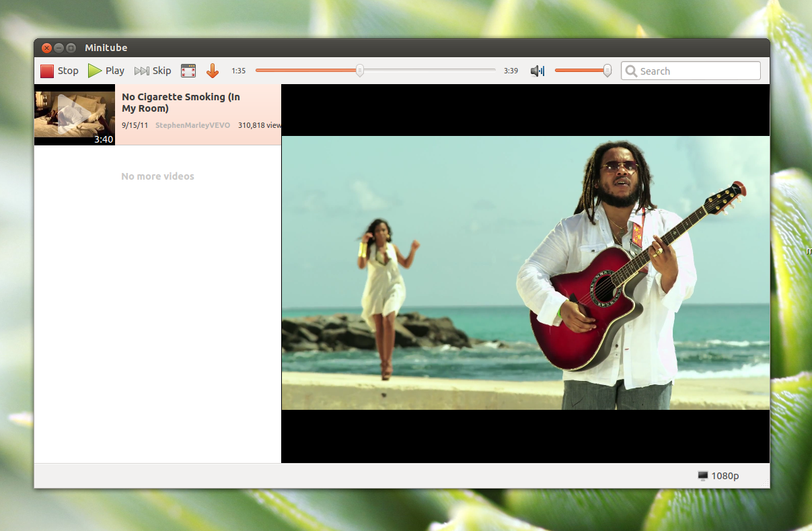812x531 pixels.
Task: Click the elapsed time 1:35 label
Action: [239, 71]
